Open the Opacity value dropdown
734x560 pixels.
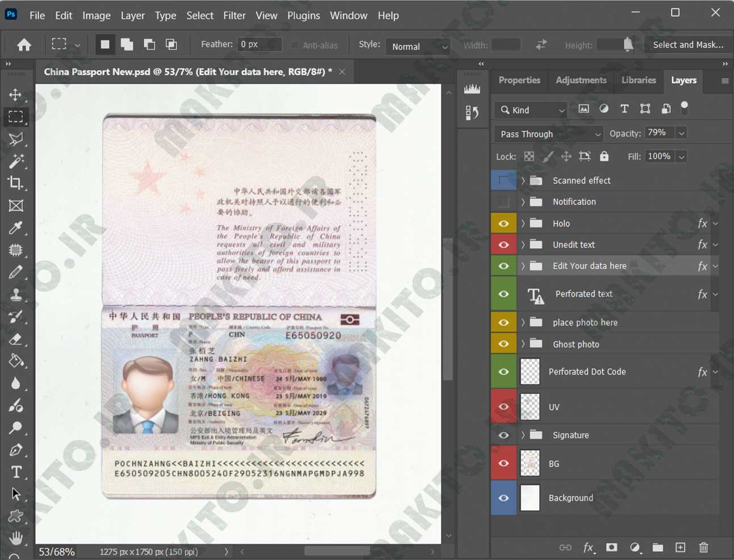pos(682,133)
